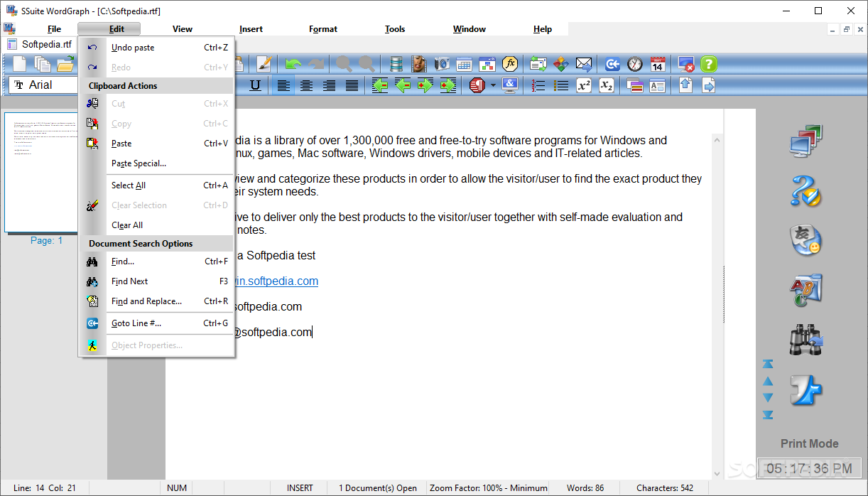Toggle numbered list formatting
Image resolution: width=868 pixels, height=496 pixels.
(x=538, y=86)
